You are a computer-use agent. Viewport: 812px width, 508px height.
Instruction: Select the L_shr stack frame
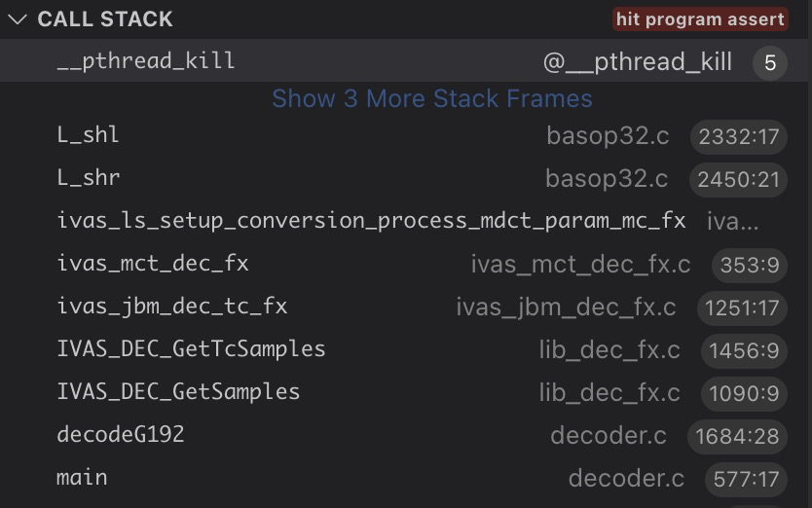pyautogui.click(x=89, y=178)
